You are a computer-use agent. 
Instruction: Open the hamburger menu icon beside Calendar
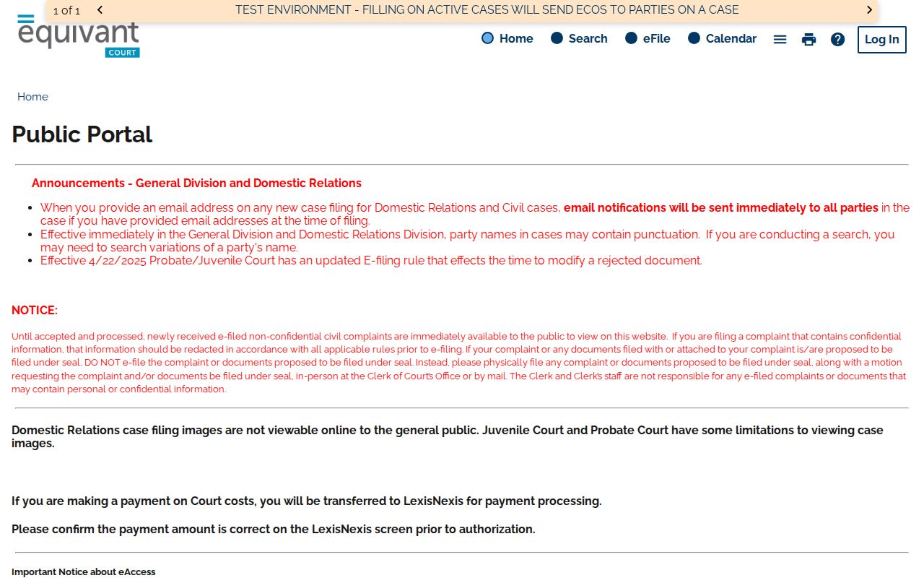pos(780,39)
